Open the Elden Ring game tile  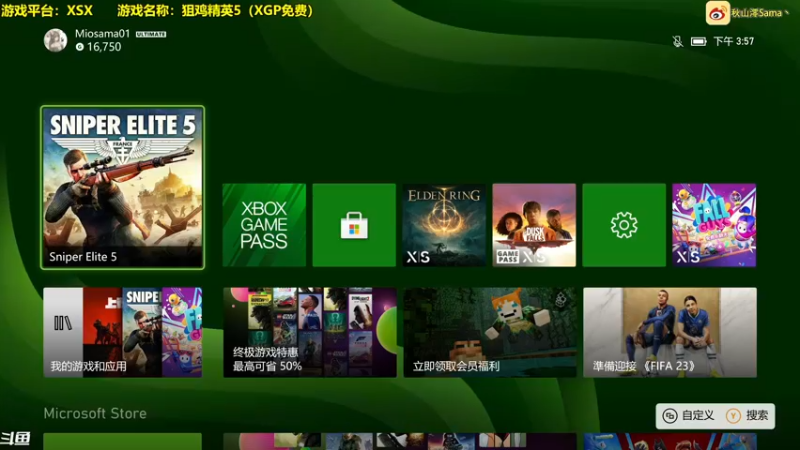[444, 225]
